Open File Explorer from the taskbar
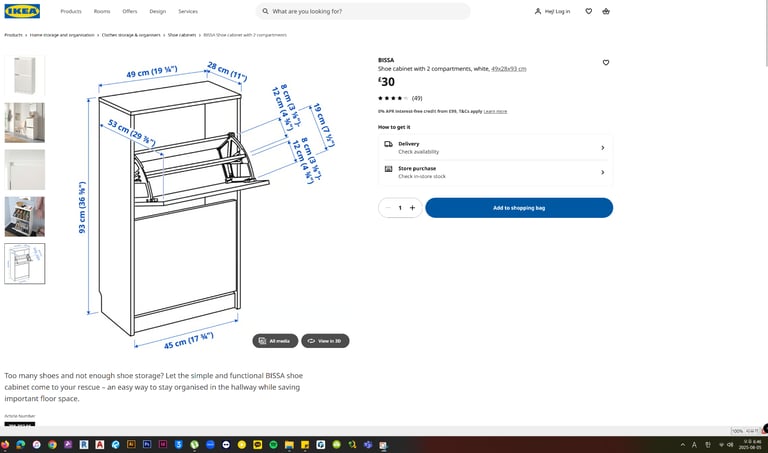The image size is (768, 453). click(x=289, y=445)
